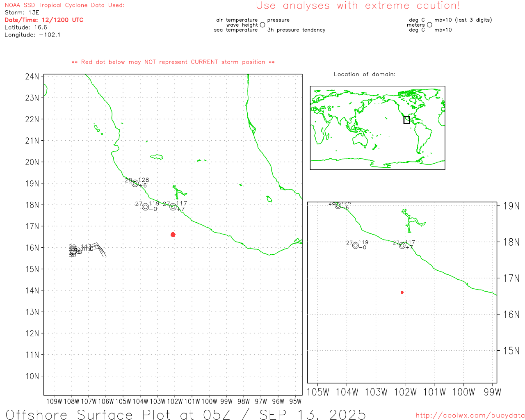Click the 105W label under the zoomed map
This screenshot has height=420, width=525.
(x=318, y=392)
